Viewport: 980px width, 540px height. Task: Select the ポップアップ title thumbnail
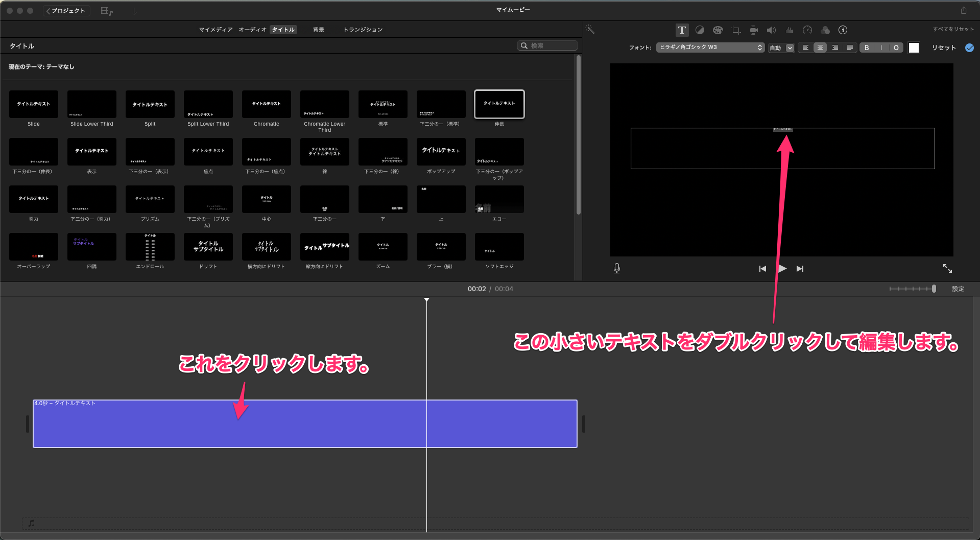coord(441,152)
